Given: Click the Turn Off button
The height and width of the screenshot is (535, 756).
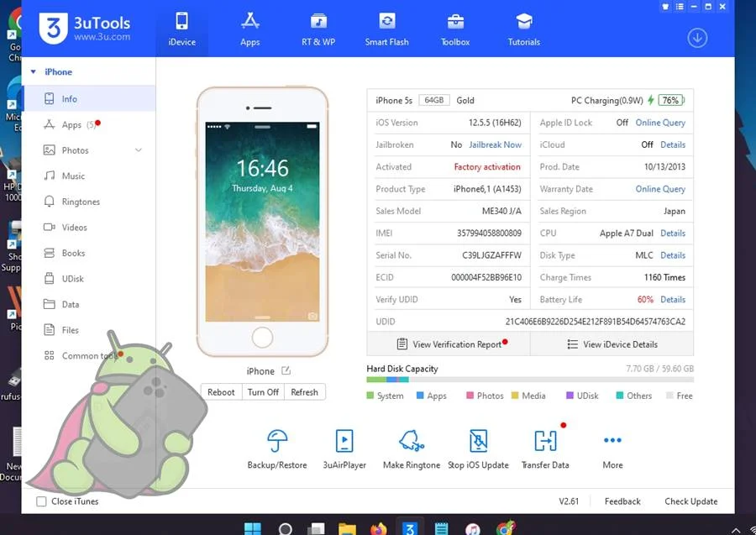Looking at the screenshot, I should click(263, 392).
